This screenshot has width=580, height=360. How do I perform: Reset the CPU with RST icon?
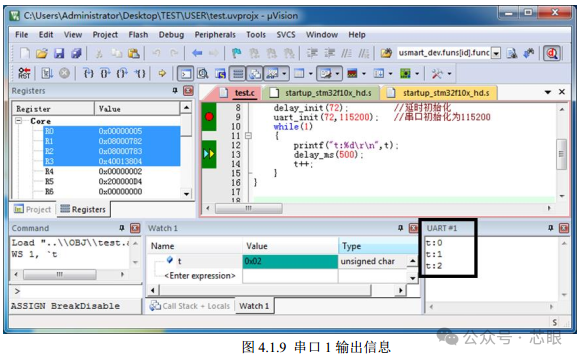click(24, 74)
